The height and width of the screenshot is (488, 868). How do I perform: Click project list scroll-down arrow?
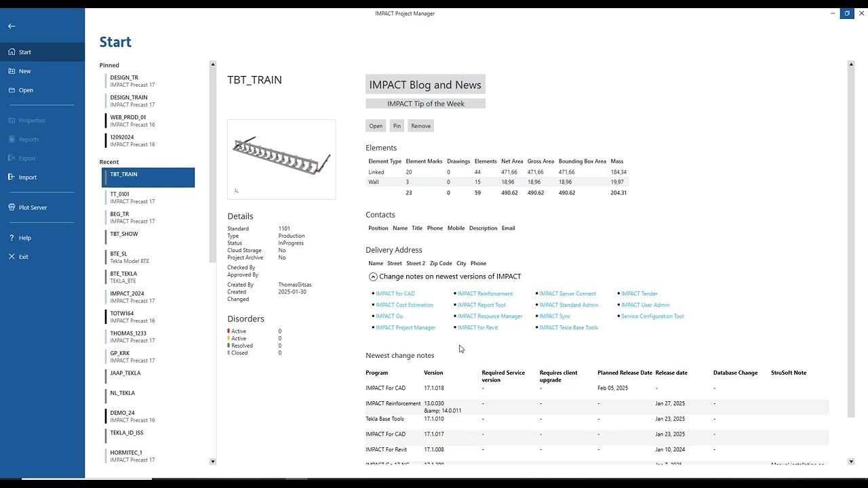pyautogui.click(x=213, y=462)
